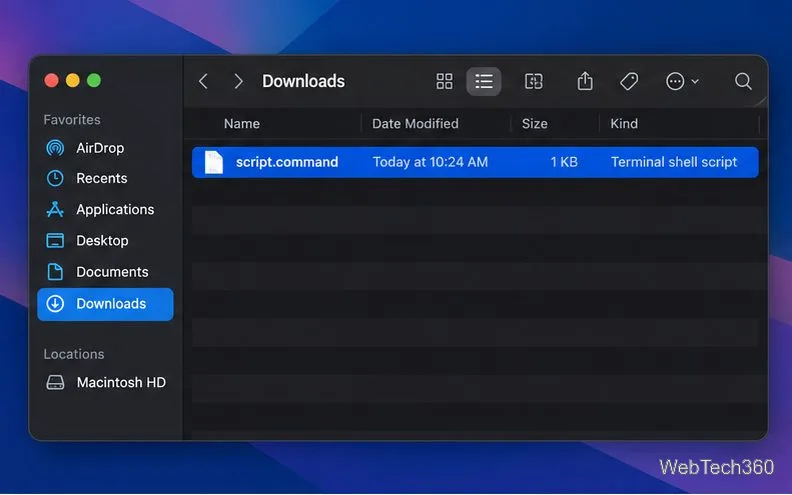Viewport: 792px width, 495px height.
Task: Sort by Name column header
Action: coord(242,124)
